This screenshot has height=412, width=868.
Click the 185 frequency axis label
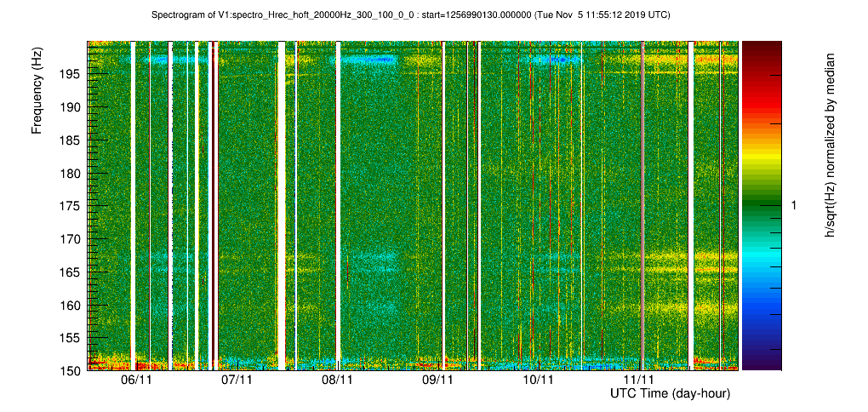tap(72, 140)
